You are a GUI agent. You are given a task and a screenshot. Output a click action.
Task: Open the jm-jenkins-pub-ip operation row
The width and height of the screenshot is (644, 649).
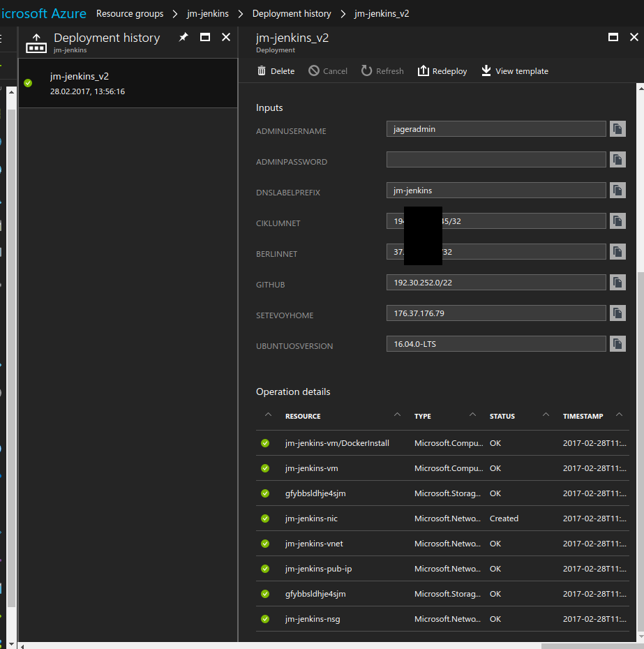click(442, 569)
